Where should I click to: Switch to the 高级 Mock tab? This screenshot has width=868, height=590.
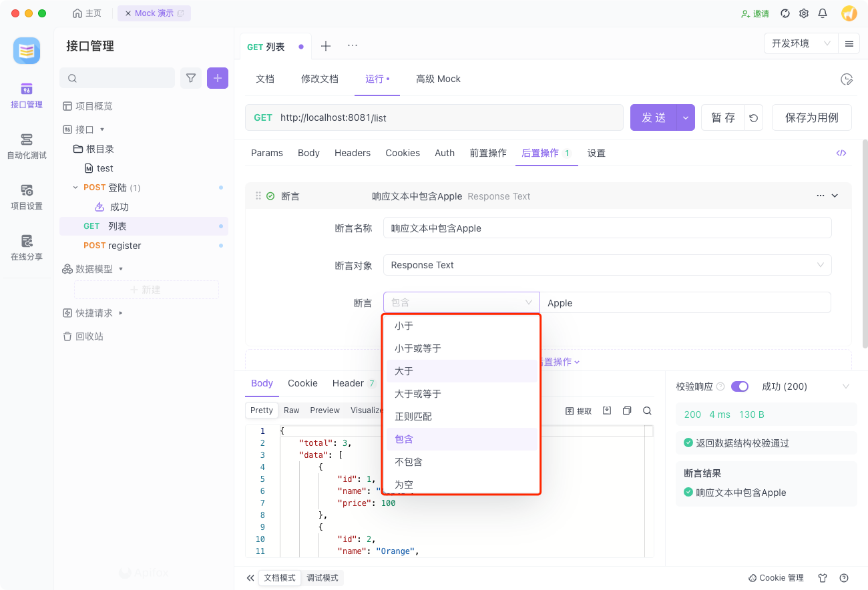438,79
